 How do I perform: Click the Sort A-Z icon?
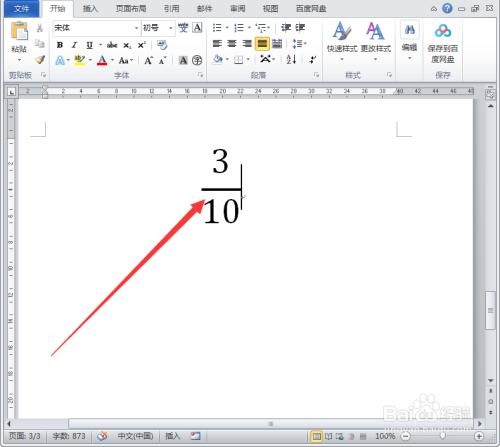click(x=291, y=60)
